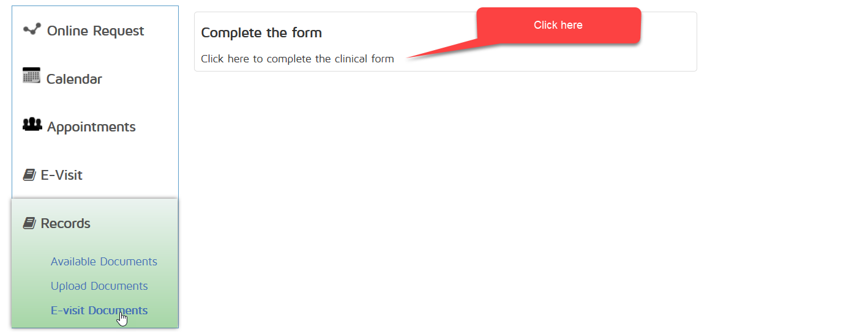The image size is (868, 332).
Task: Open the Online Request menu item
Action: pos(95,31)
